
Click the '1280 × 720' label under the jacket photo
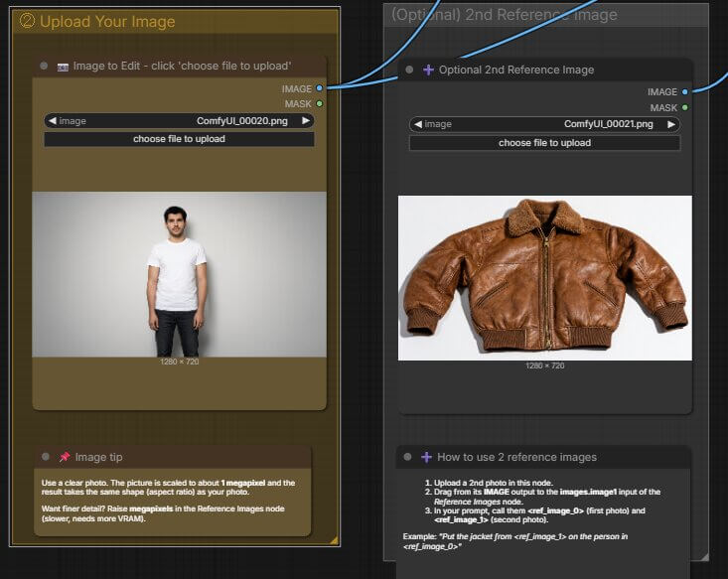(x=544, y=365)
